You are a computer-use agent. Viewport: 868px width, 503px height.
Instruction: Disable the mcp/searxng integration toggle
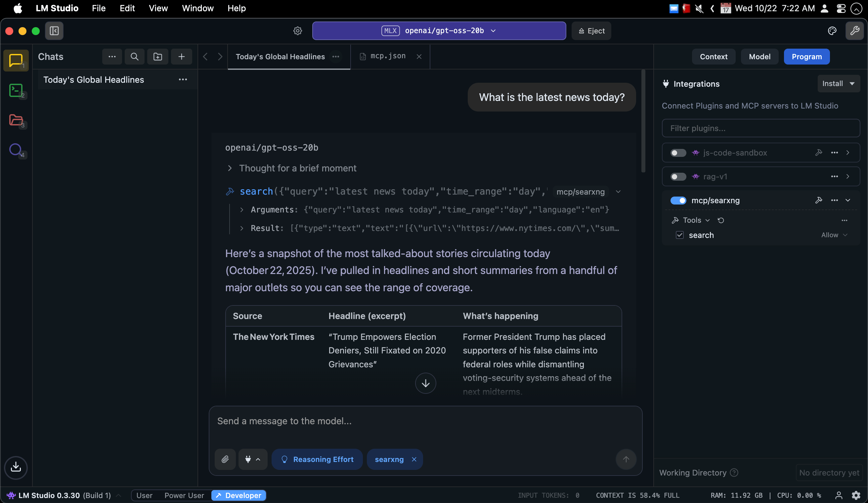pyautogui.click(x=678, y=201)
